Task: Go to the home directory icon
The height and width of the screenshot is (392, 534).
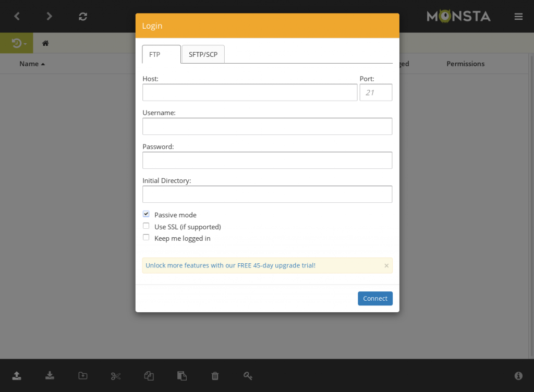Action: (45, 43)
